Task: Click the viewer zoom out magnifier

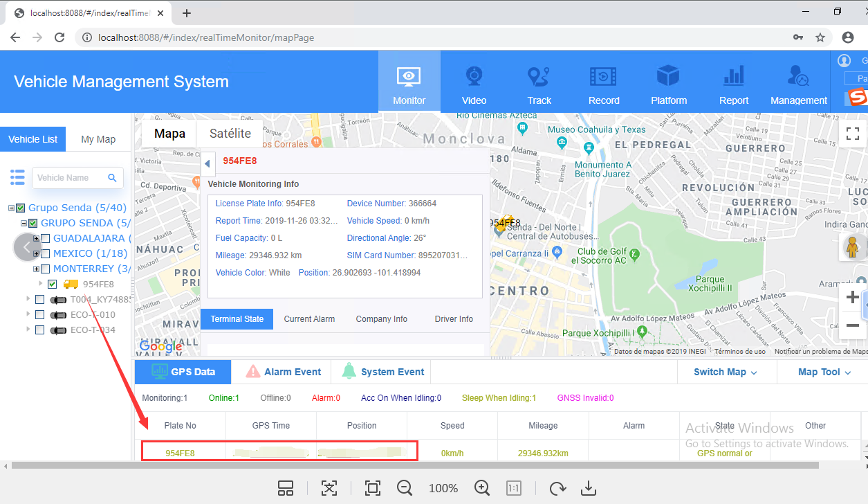Action: pyautogui.click(x=405, y=488)
